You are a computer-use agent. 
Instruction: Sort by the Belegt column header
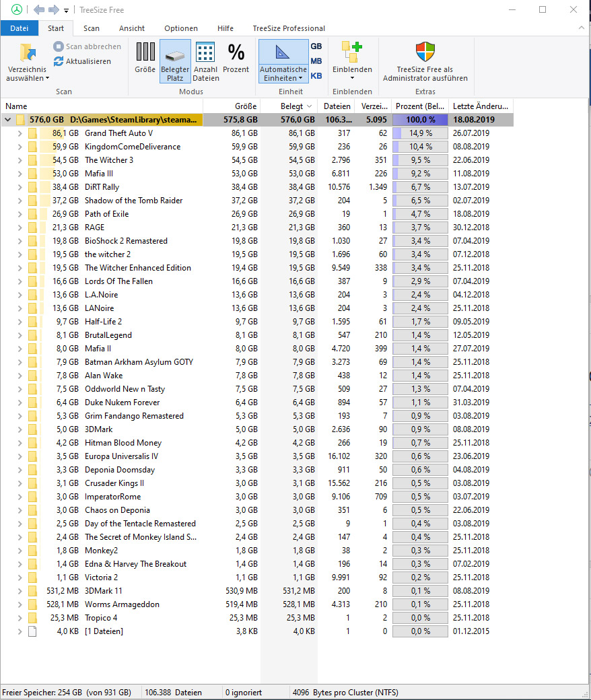coord(289,106)
